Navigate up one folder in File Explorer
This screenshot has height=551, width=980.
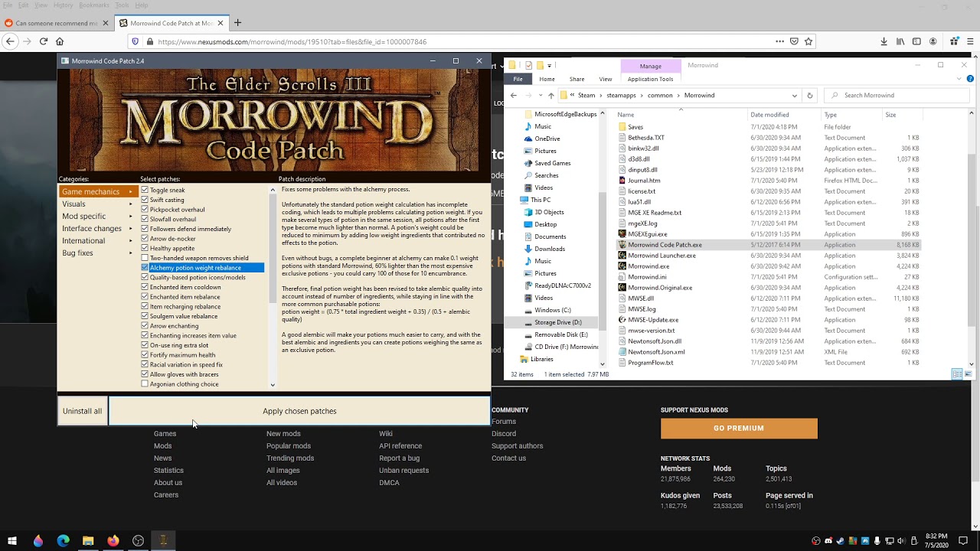(550, 96)
